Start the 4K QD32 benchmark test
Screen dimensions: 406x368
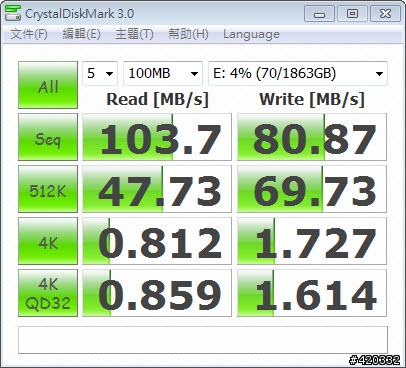(x=48, y=293)
